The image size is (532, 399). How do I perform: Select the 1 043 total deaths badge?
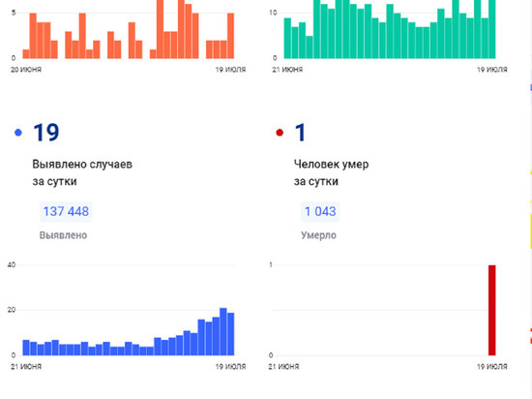tap(320, 211)
